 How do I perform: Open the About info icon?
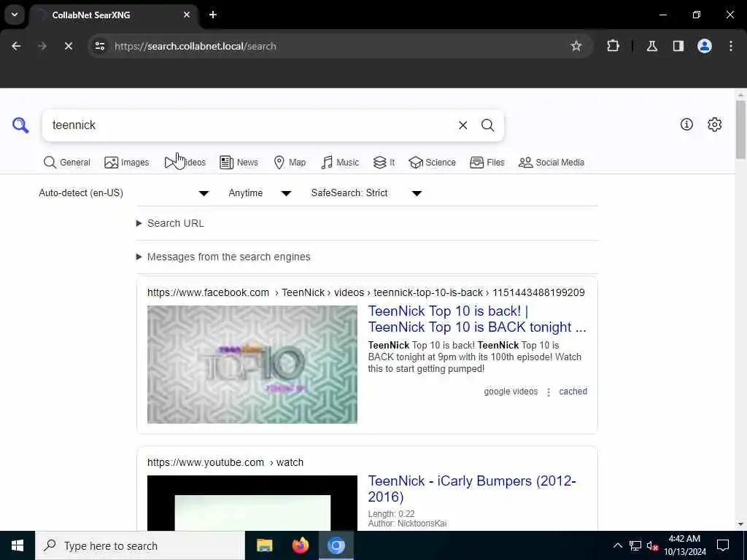coord(686,124)
